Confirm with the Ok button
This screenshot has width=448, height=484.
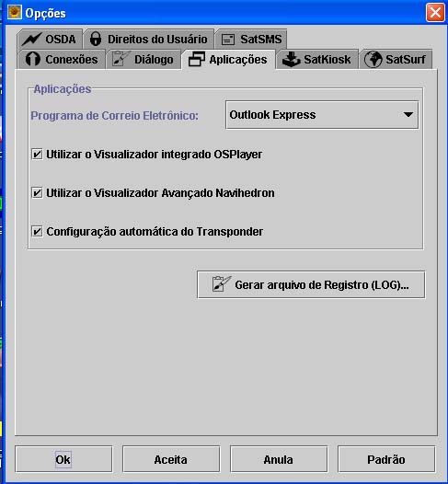point(63,459)
